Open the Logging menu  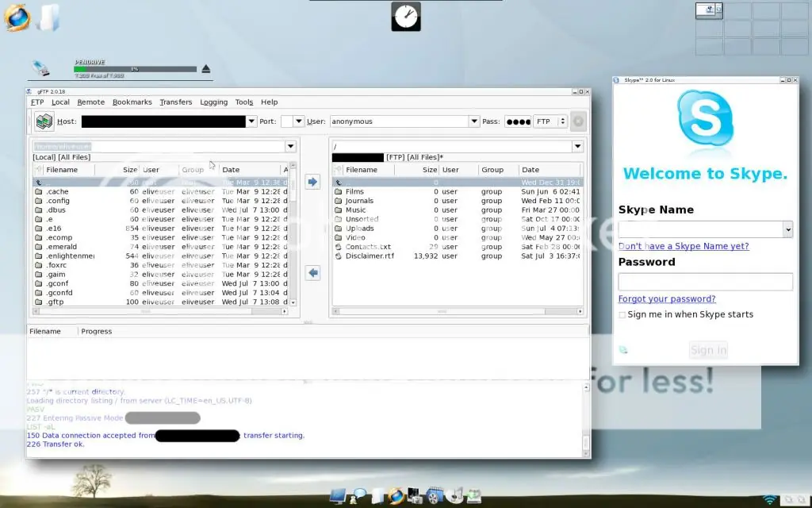pos(214,102)
